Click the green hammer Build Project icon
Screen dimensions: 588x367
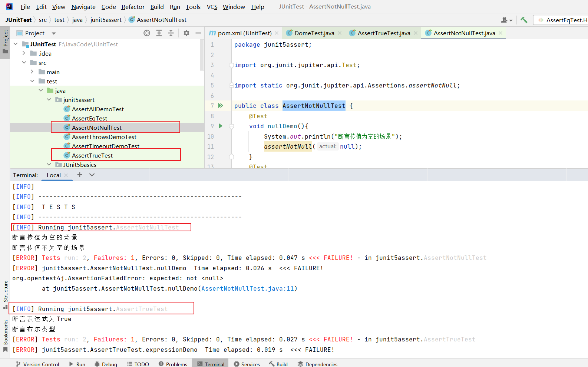pos(524,20)
